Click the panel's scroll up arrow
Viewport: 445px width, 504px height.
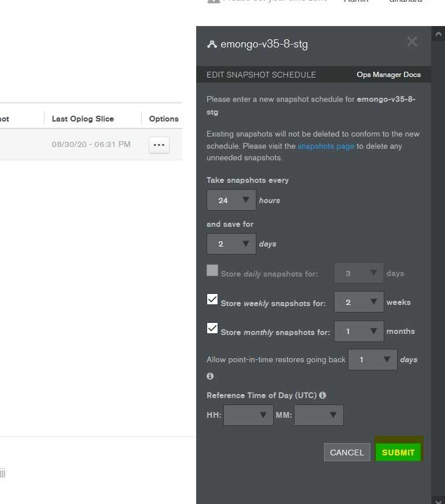click(438, 34)
